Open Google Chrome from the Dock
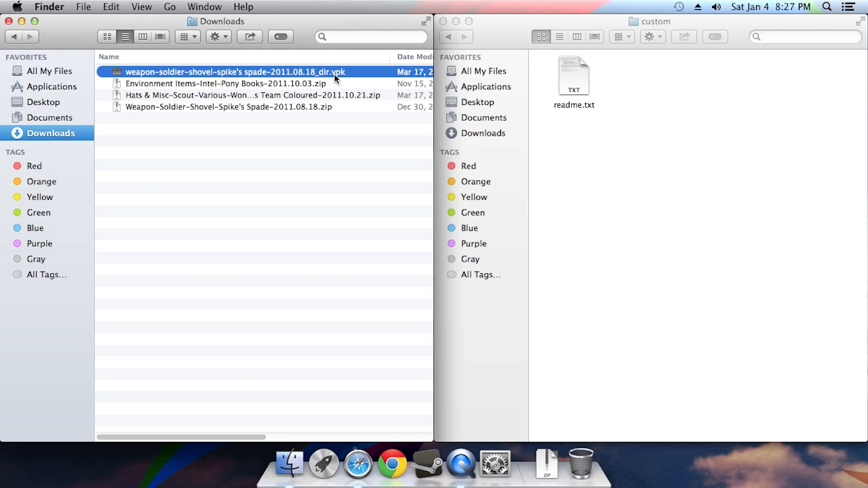Image resolution: width=868 pixels, height=488 pixels. (x=393, y=464)
